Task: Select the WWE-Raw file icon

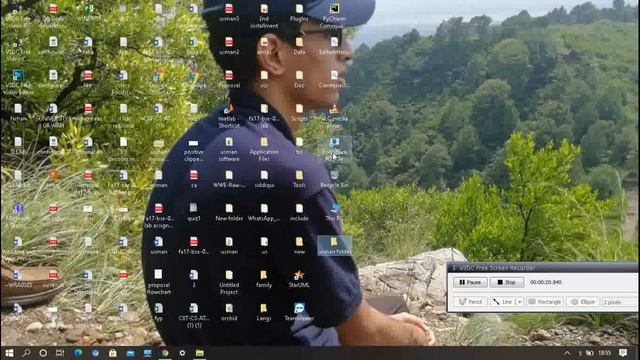Action: click(x=229, y=180)
